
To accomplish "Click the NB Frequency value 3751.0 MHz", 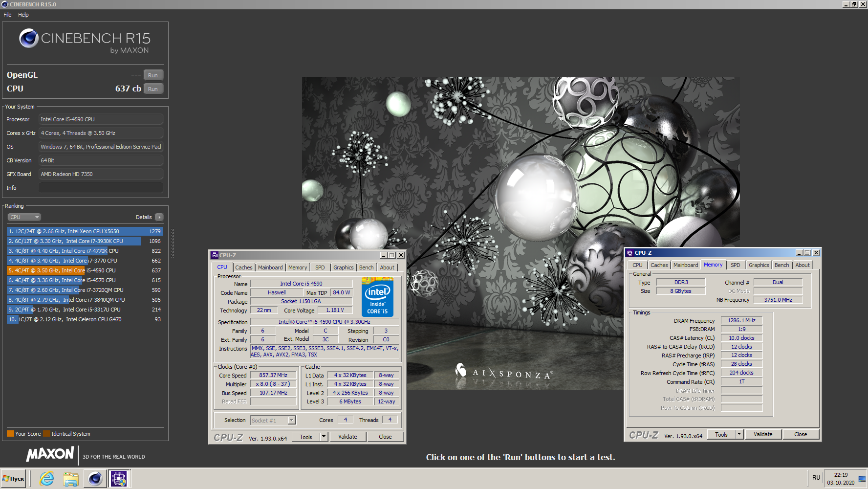I will [778, 300].
